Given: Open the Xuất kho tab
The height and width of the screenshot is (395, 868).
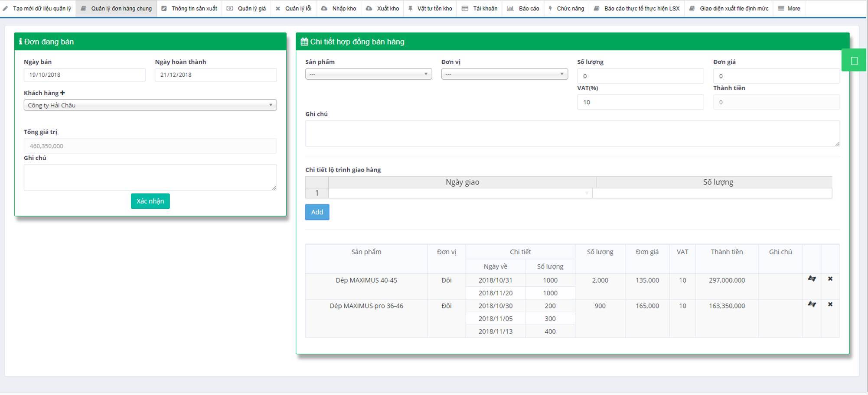Looking at the screenshot, I should tap(382, 8).
